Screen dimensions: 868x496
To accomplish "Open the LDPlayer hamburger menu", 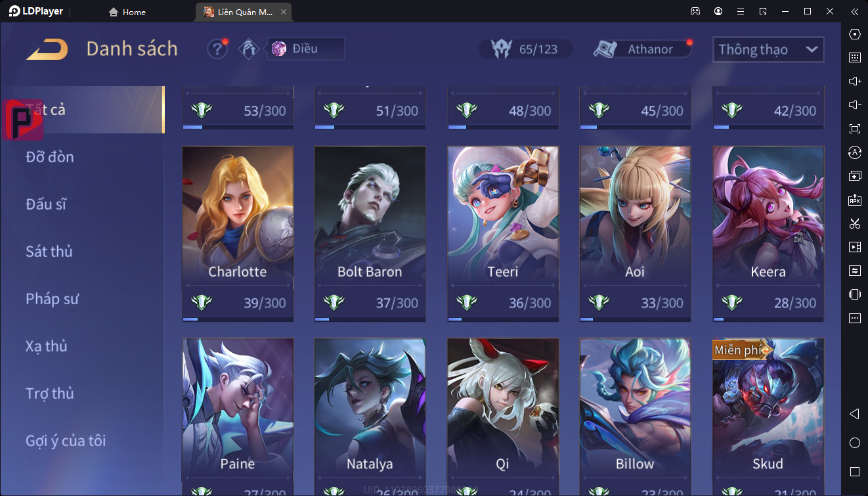I will 741,12.
